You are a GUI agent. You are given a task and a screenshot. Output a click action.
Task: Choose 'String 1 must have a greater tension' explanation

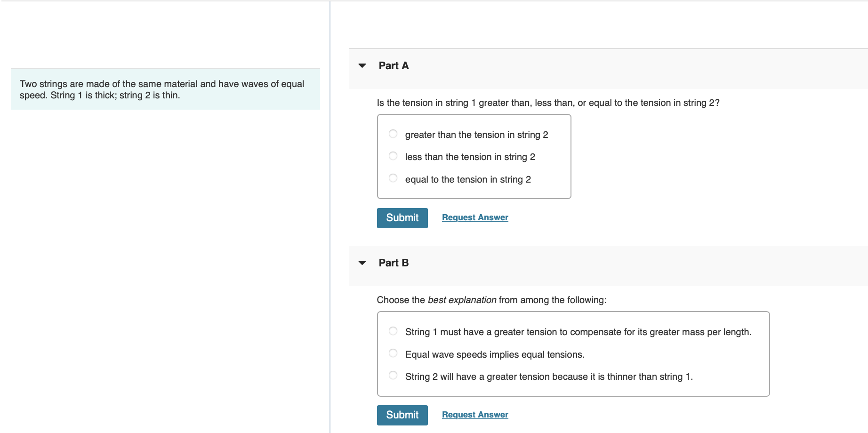click(x=393, y=331)
